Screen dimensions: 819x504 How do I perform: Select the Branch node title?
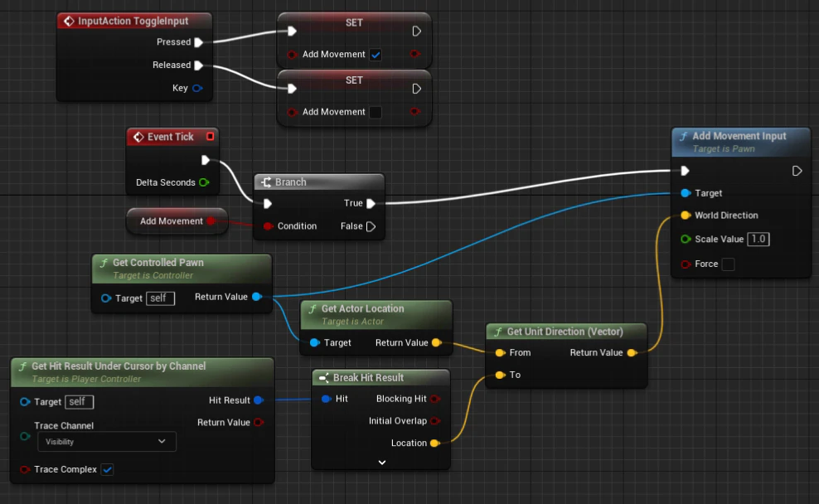[x=290, y=182]
